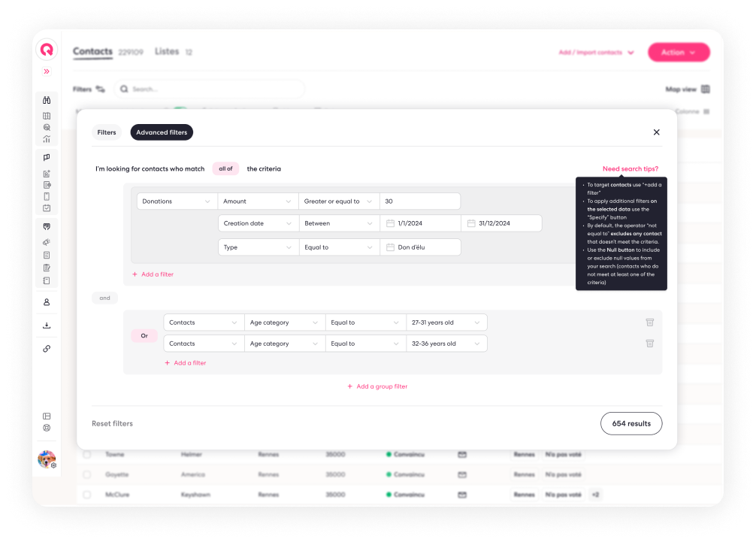Tick the checkbox for the Towne row

tap(86, 454)
